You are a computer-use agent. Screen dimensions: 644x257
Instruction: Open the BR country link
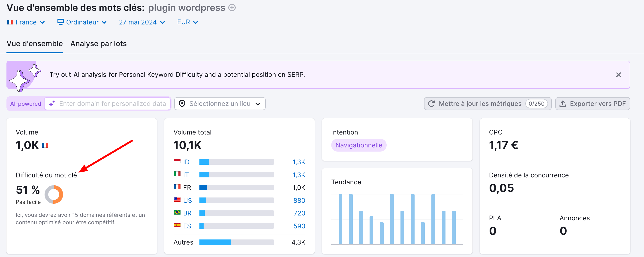(x=187, y=213)
